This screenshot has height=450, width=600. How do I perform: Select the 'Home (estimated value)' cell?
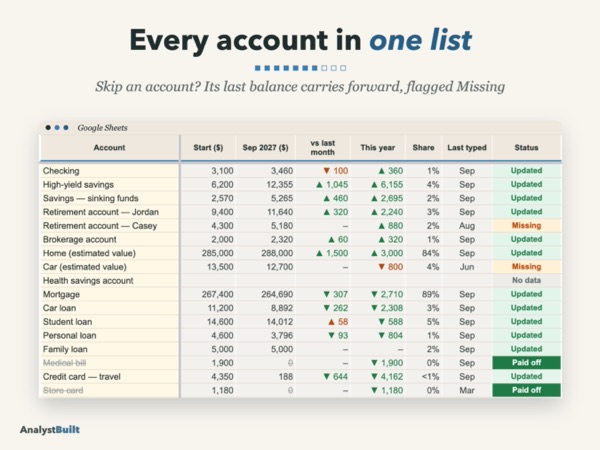109,253
